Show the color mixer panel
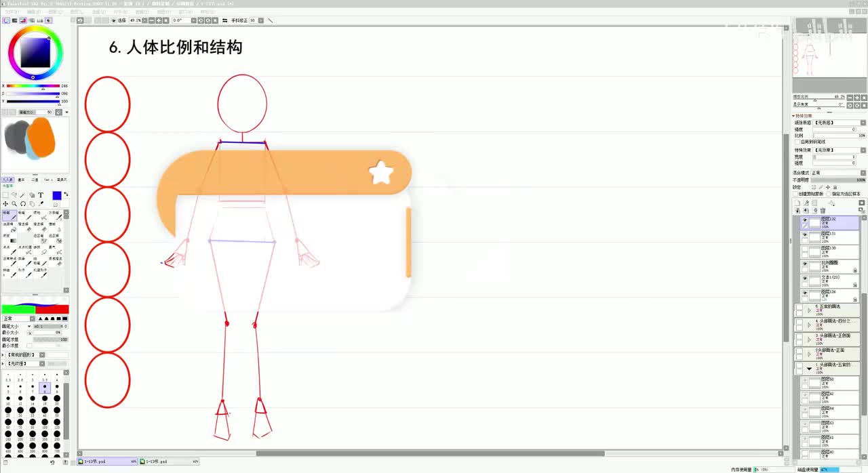The height and width of the screenshot is (473, 868). [x=32, y=20]
